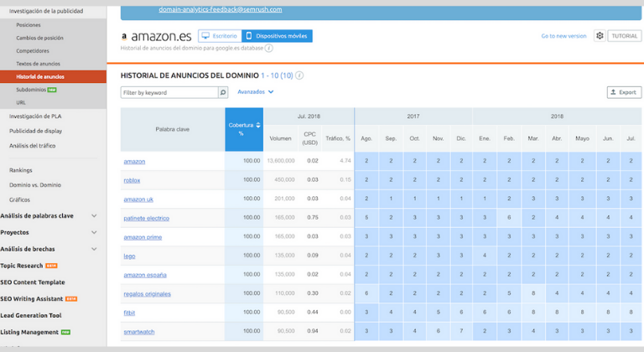
Task: Expand Análisis de palabras clave section
Action: [94, 215]
